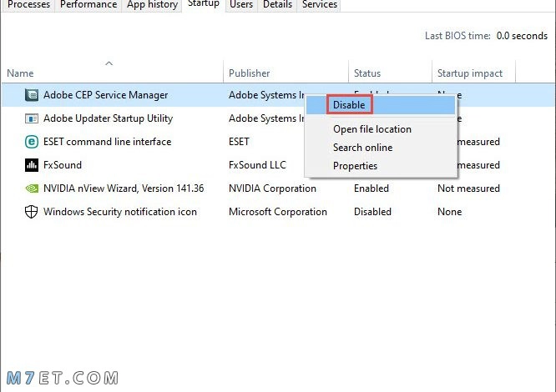Open Properties from the context menu

(355, 166)
